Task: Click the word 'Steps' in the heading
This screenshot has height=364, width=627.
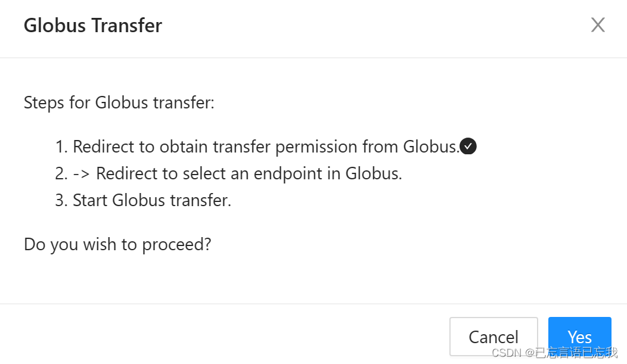Action: [44, 102]
